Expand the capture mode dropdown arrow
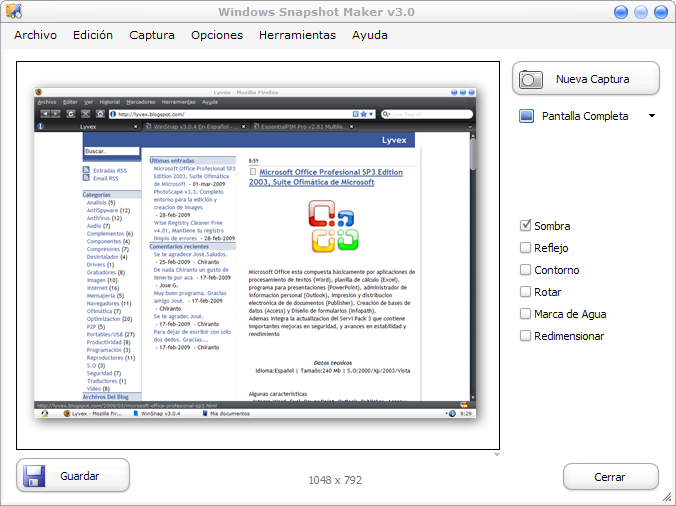This screenshot has width=676, height=506. coord(652,116)
